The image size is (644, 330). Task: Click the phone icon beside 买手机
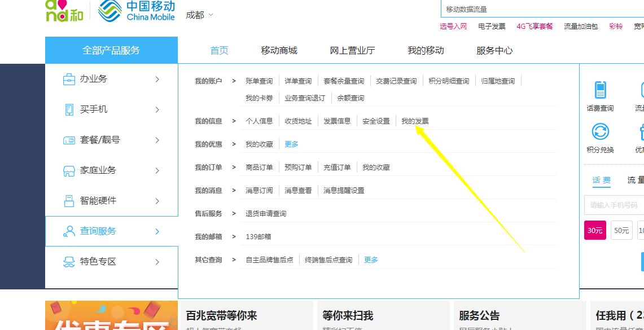tap(69, 109)
